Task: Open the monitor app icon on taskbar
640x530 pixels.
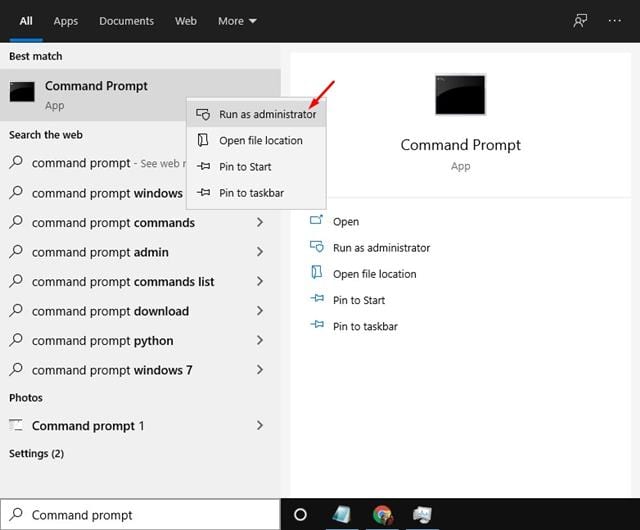Action: coord(422,514)
